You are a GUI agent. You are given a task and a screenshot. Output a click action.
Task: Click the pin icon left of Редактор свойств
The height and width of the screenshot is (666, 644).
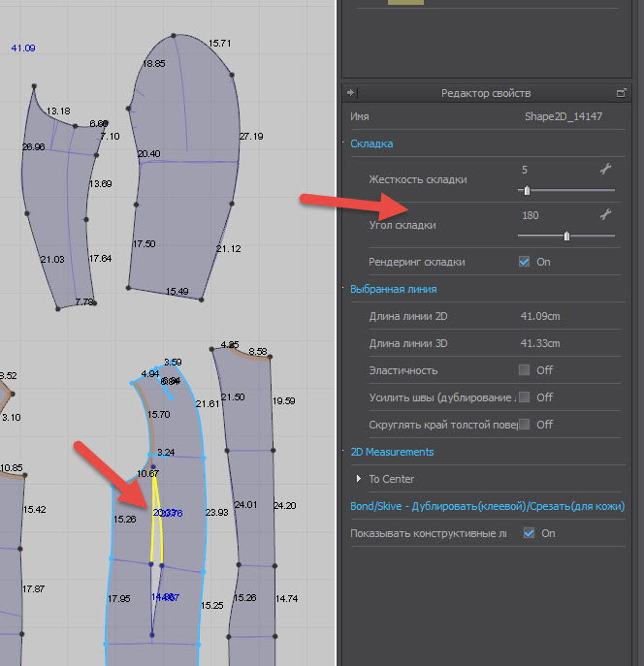(x=351, y=93)
